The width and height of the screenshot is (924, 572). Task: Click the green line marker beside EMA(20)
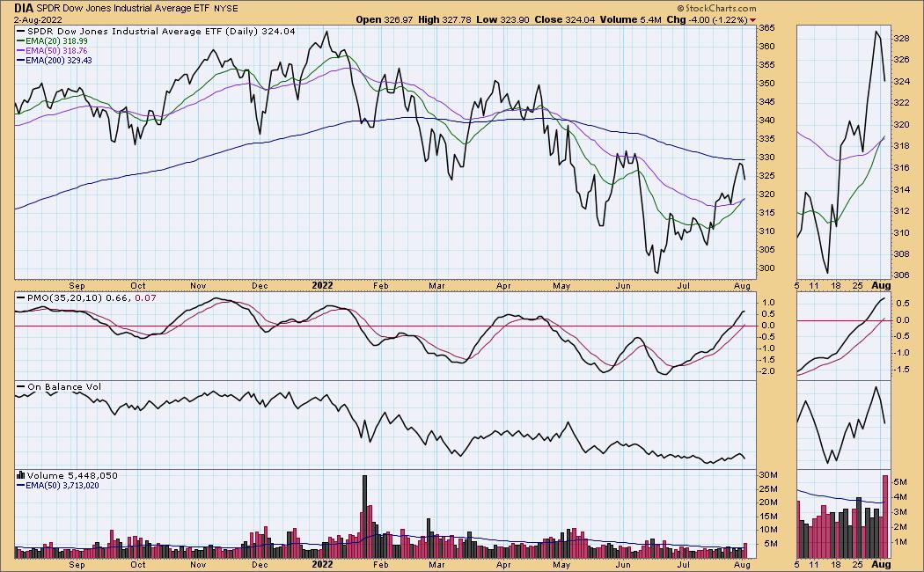pyautogui.click(x=20, y=41)
